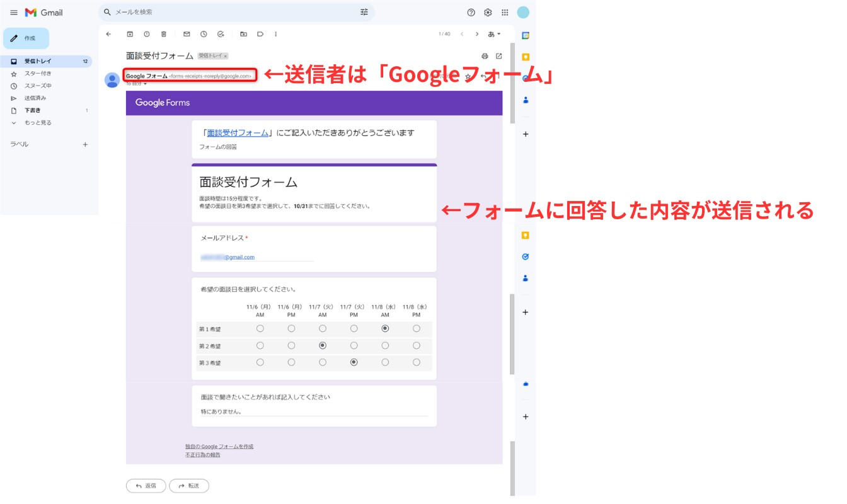The width and height of the screenshot is (847, 504).
Task: Open search filter options icon
Action: (364, 12)
